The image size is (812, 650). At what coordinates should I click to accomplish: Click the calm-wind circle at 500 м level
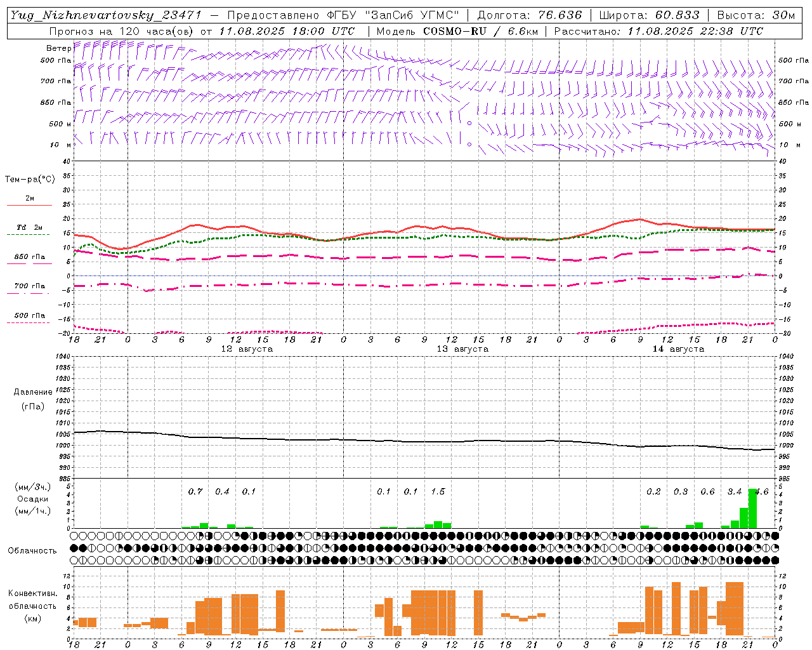469,123
